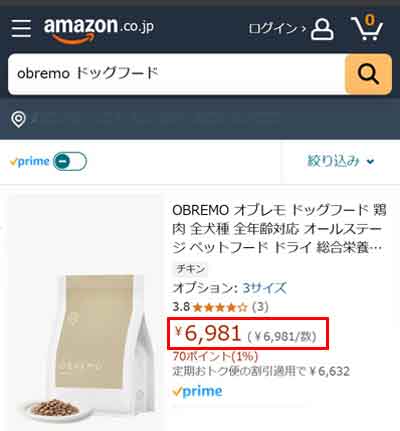Toggle the Prime filter switch

[x=70, y=161]
